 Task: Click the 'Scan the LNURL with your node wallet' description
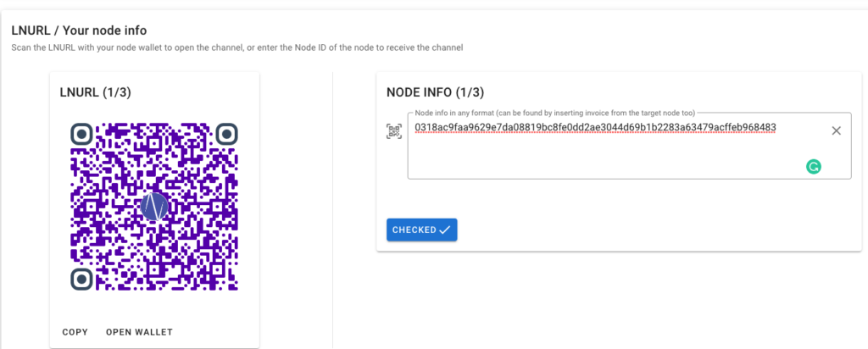[237, 47]
